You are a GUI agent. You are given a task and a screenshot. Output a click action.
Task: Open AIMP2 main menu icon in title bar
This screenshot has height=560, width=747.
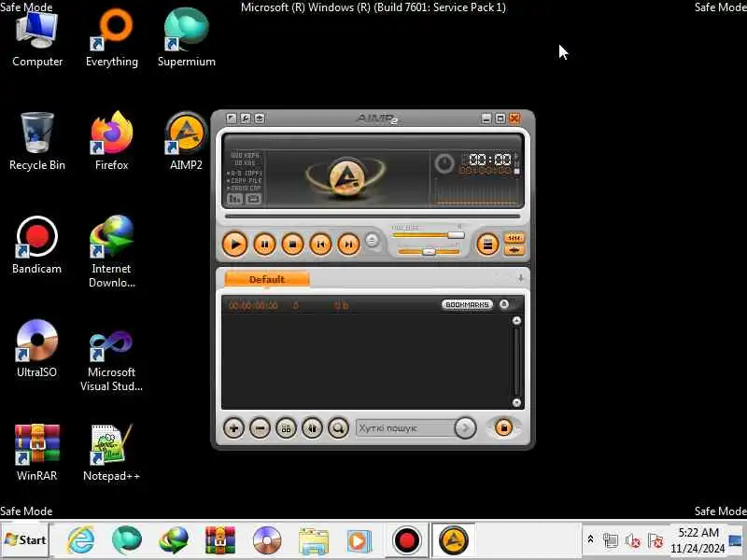(x=231, y=119)
